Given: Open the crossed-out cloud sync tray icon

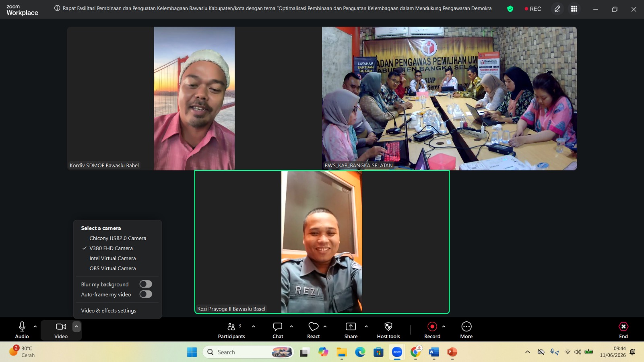Looking at the screenshot, I should tap(541, 352).
